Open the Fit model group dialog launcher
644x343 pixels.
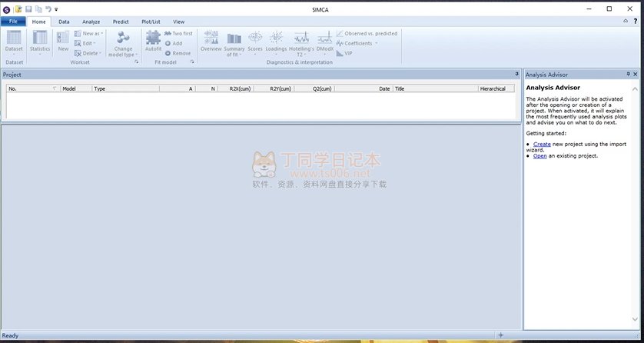click(x=192, y=62)
